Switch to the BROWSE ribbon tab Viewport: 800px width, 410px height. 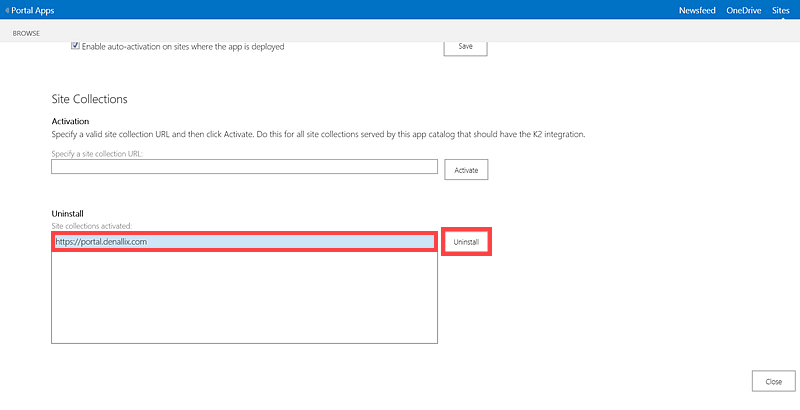26,33
